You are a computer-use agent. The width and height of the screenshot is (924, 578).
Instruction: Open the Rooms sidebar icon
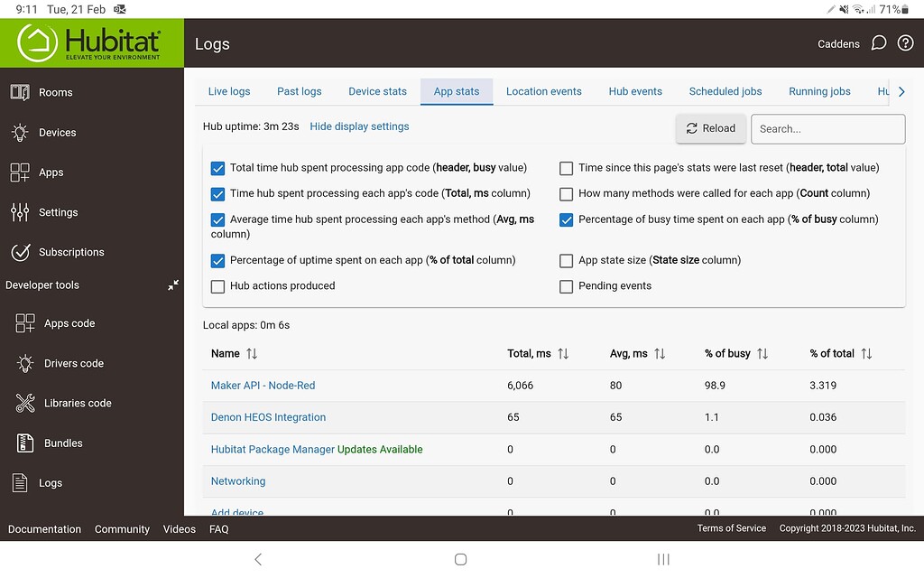click(20, 92)
